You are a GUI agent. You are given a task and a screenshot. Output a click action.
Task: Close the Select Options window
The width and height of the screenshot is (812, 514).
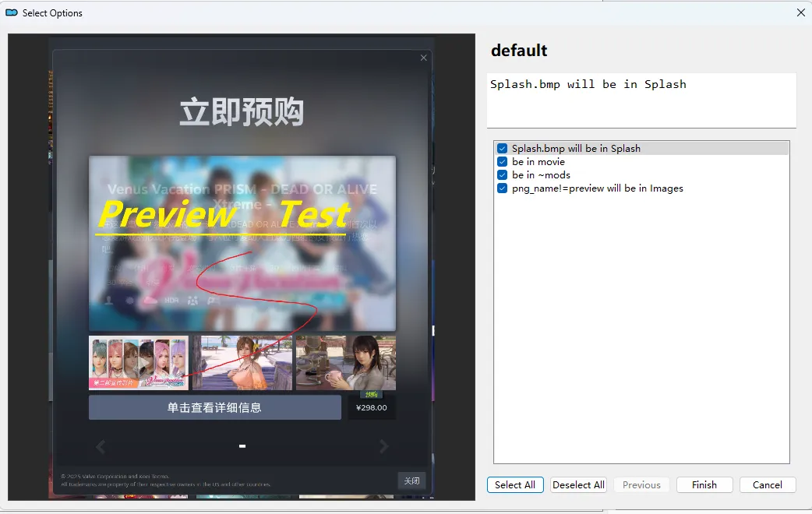800,12
